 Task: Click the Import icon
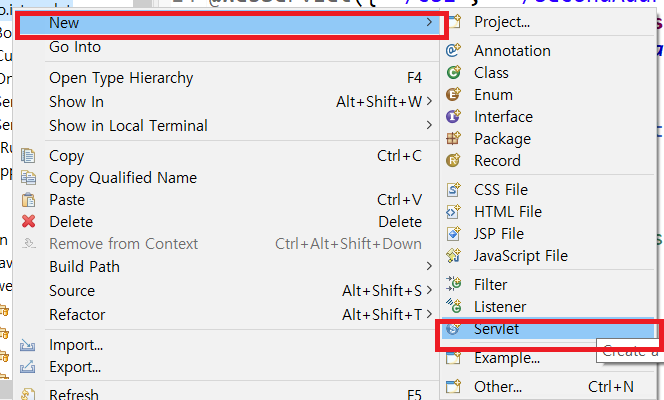coord(28,345)
